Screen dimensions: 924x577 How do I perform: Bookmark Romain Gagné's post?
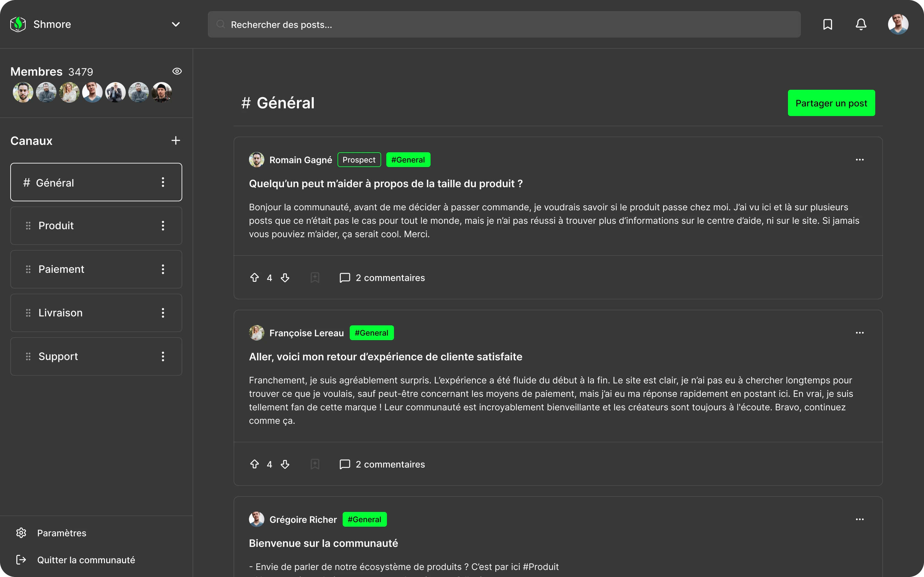[315, 277]
